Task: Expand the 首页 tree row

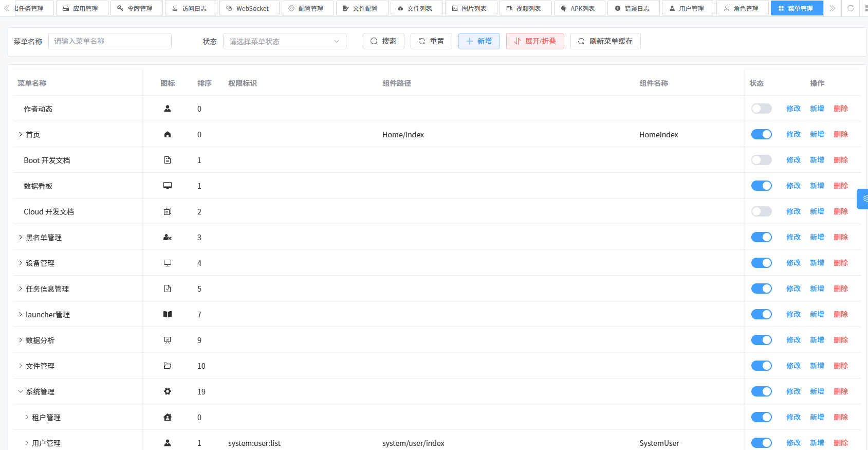Action: coord(21,134)
